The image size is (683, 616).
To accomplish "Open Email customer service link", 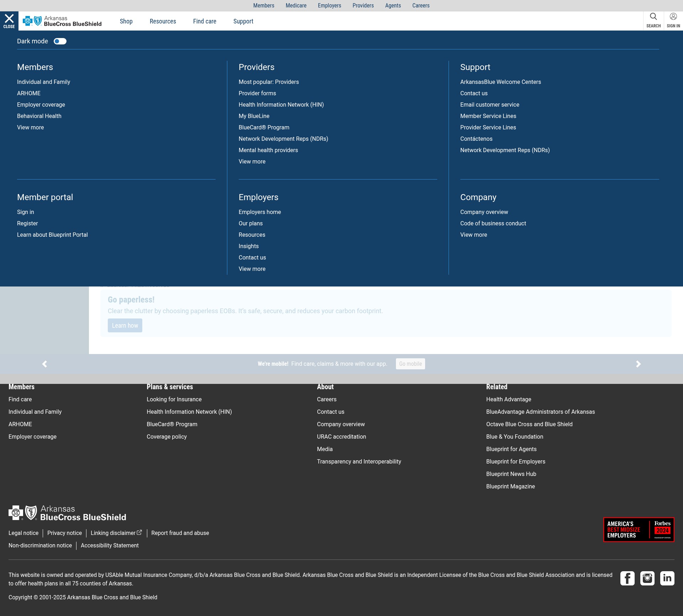I will pyautogui.click(x=490, y=105).
